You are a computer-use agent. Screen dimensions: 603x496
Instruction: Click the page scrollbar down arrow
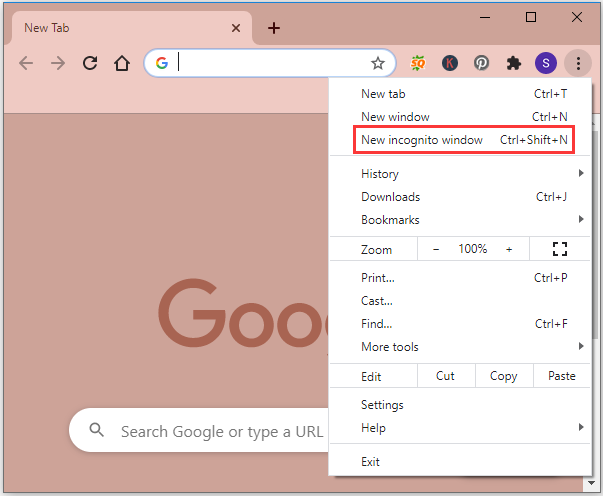coord(591,483)
